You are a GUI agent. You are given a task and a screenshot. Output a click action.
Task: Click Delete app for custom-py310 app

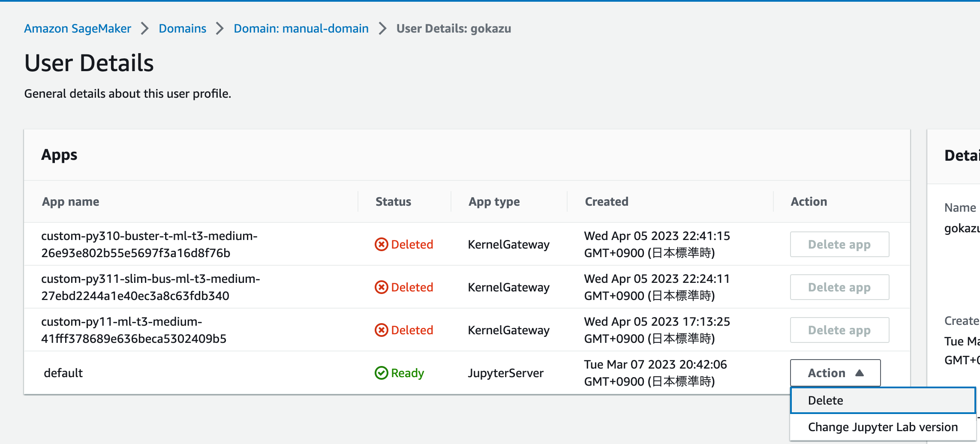tap(839, 244)
